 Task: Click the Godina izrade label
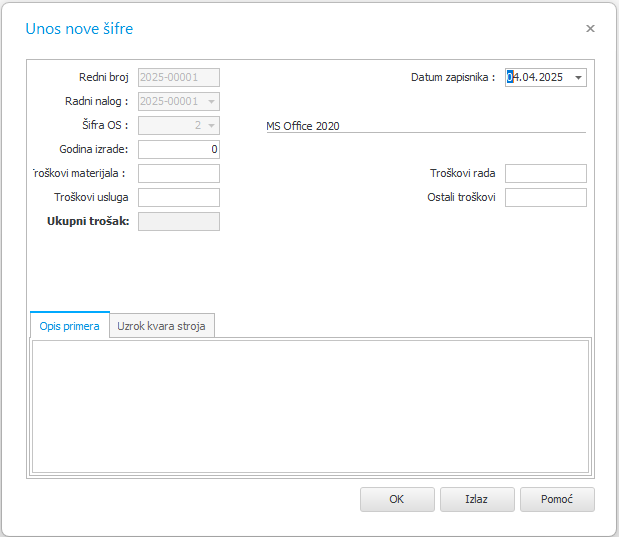tap(94, 149)
